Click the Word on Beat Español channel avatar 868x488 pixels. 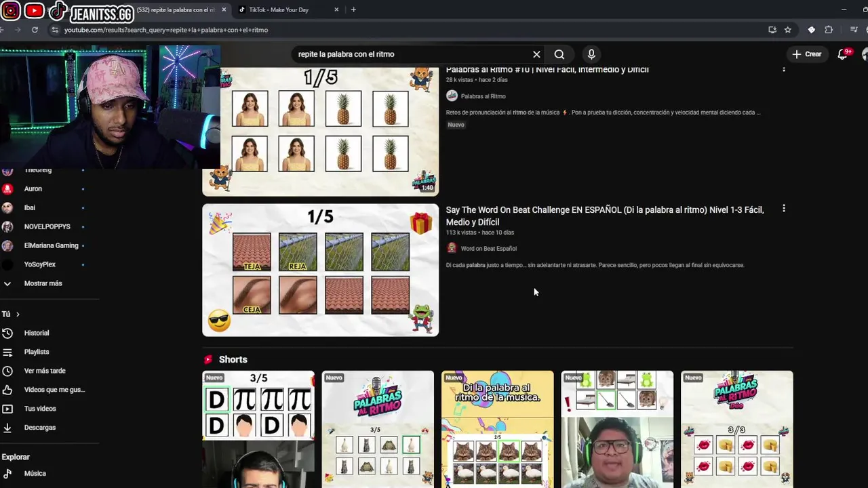click(452, 248)
